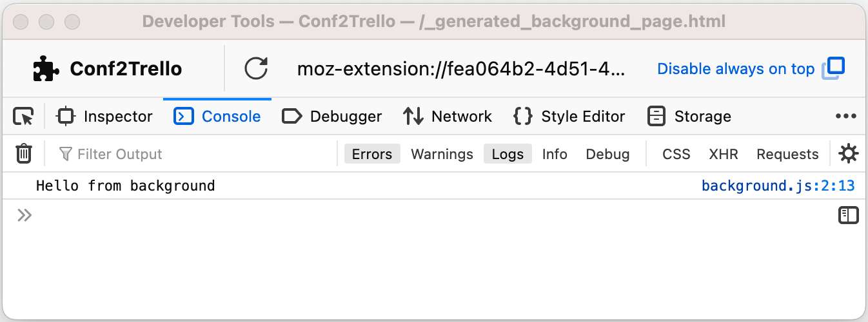Click the Filter Output field
The width and height of the screenshot is (868, 322).
coord(193,154)
